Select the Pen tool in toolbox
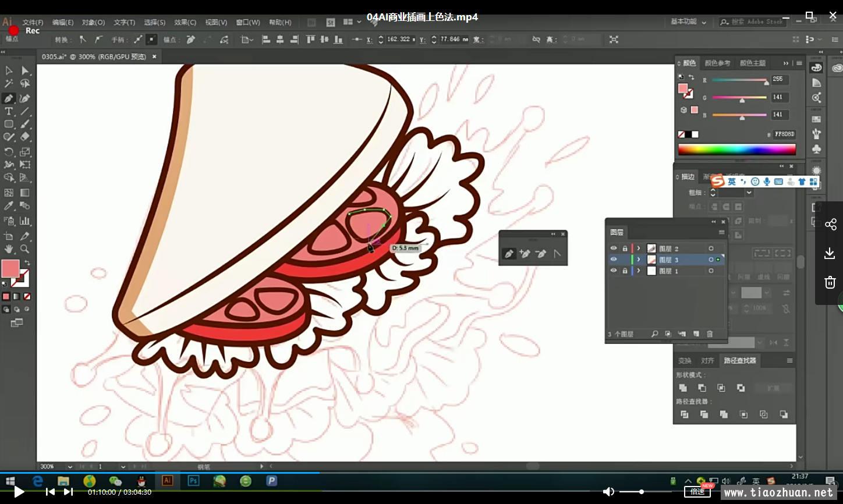Screen dimensions: 843x504 9,98
